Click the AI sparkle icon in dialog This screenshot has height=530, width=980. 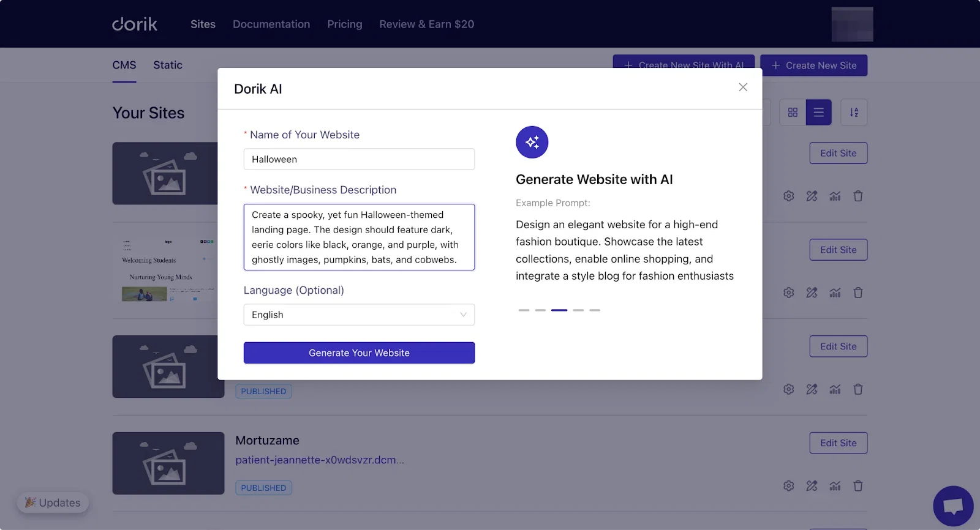click(532, 142)
